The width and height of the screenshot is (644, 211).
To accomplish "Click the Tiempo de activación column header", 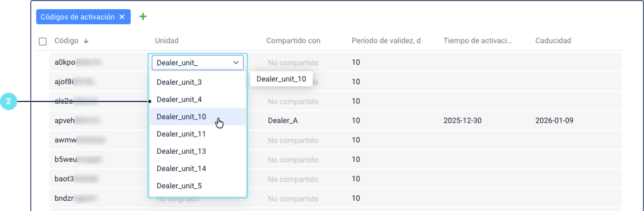I will pyautogui.click(x=478, y=40).
